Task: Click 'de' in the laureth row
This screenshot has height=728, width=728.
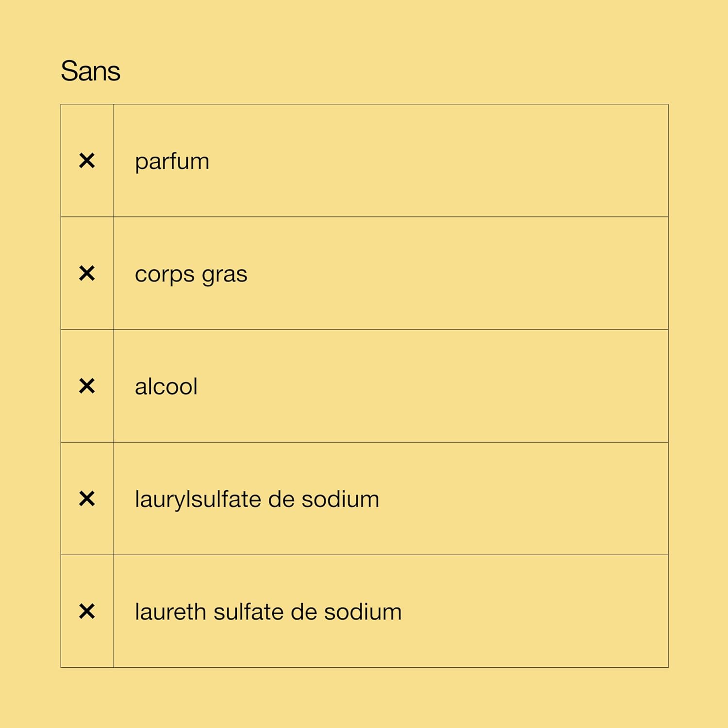Action: coord(304,612)
